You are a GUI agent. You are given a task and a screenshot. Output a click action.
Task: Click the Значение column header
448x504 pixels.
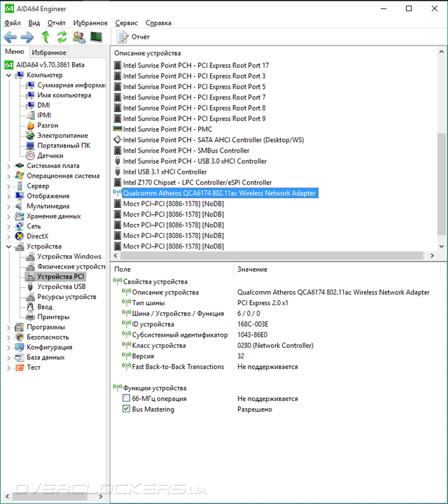(252, 269)
